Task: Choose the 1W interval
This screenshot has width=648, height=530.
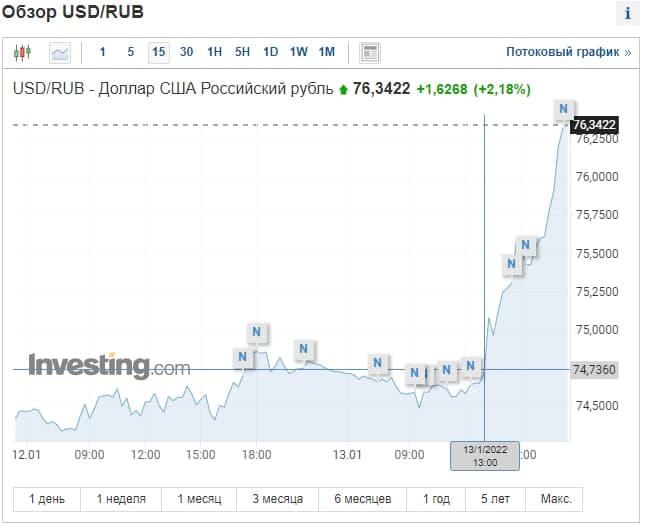Action: coord(298,52)
